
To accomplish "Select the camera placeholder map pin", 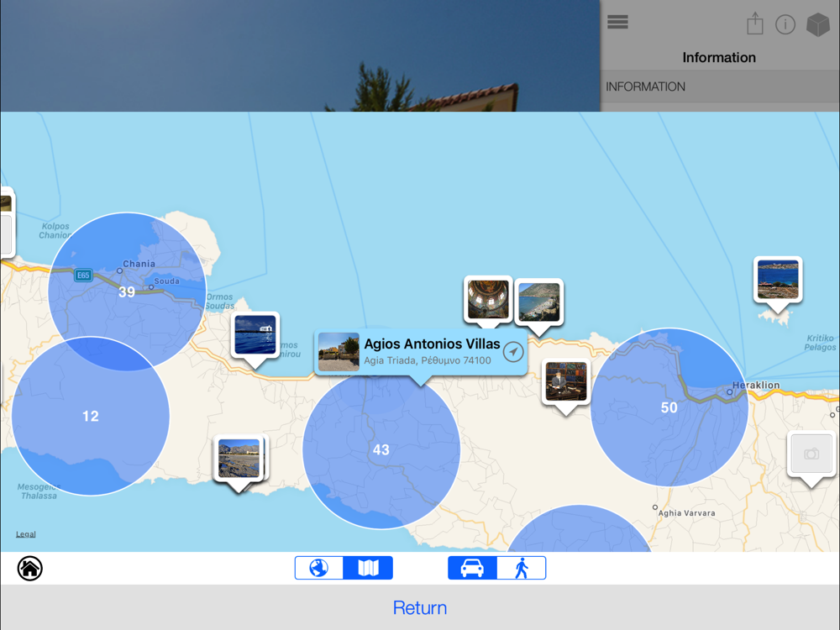I will coord(811,454).
